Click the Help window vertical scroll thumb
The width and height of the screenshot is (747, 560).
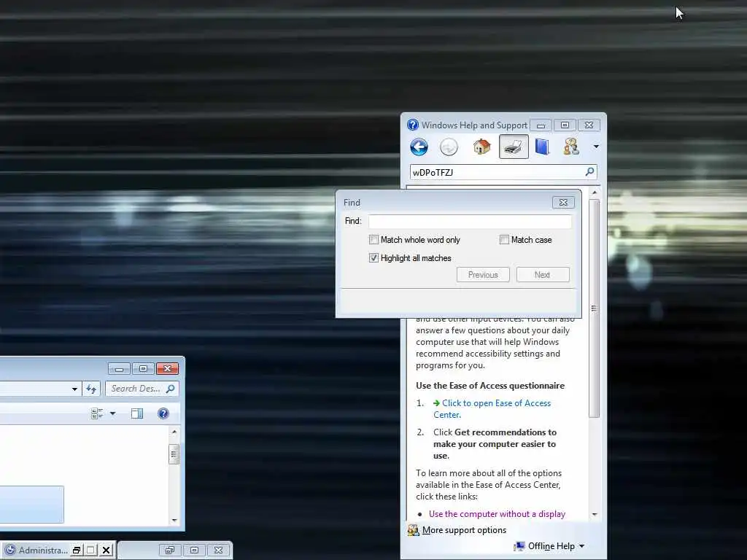594,308
